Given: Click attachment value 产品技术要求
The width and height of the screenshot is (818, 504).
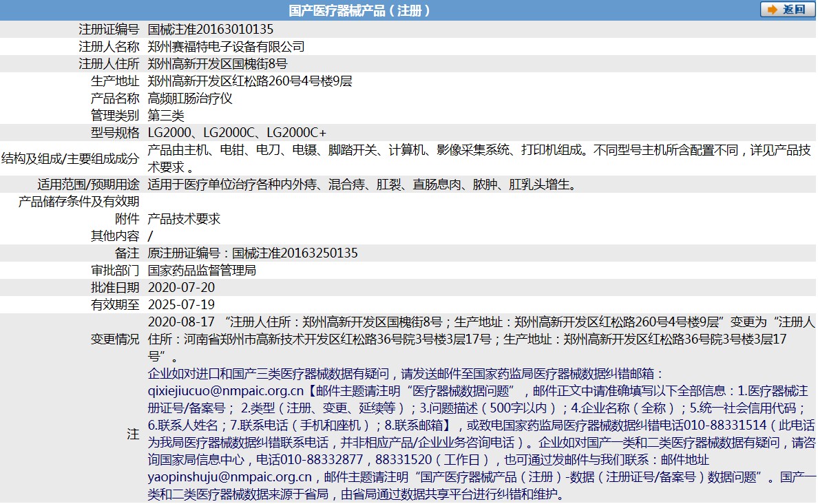Looking at the screenshot, I should pos(184,219).
